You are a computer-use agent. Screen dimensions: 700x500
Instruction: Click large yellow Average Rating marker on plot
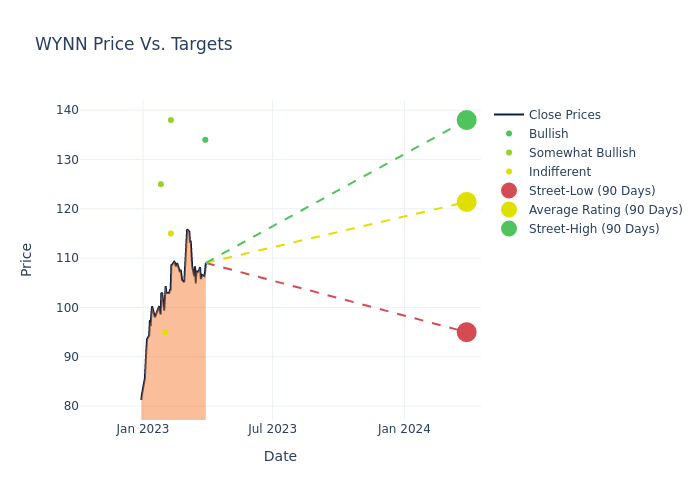[x=466, y=202]
